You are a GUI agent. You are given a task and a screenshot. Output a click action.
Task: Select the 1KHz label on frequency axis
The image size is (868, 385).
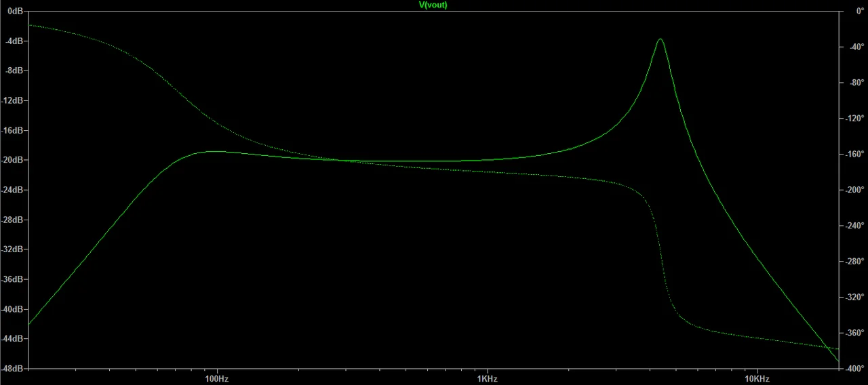pyautogui.click(x=486, y=378)
